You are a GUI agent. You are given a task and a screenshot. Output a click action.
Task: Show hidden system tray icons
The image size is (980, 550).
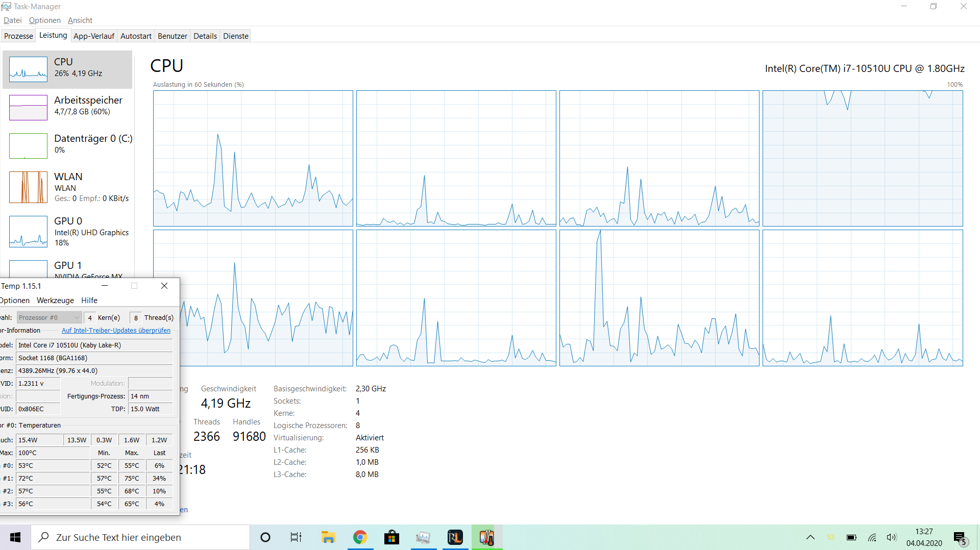[x=810, y=537]
